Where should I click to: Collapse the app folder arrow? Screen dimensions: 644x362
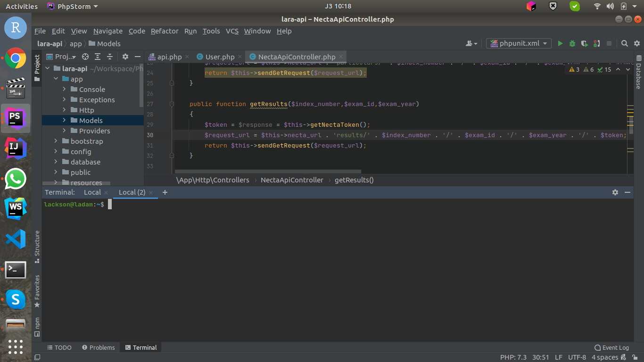click(x=56, y=79)
